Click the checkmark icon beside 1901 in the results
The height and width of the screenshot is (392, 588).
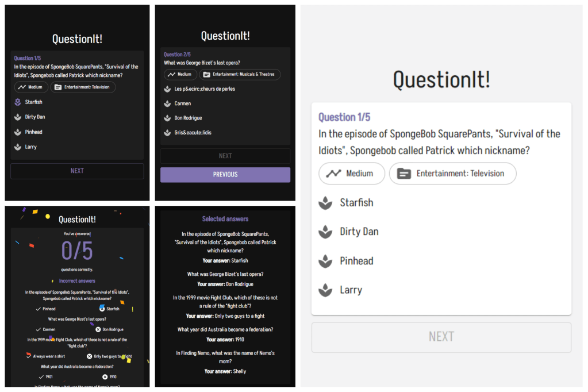41,377
